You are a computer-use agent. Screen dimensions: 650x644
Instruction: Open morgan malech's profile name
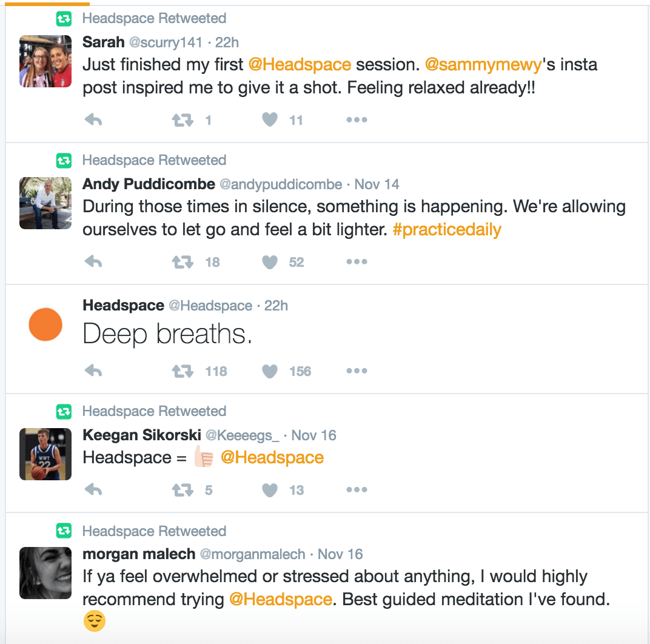coord(139,554)
